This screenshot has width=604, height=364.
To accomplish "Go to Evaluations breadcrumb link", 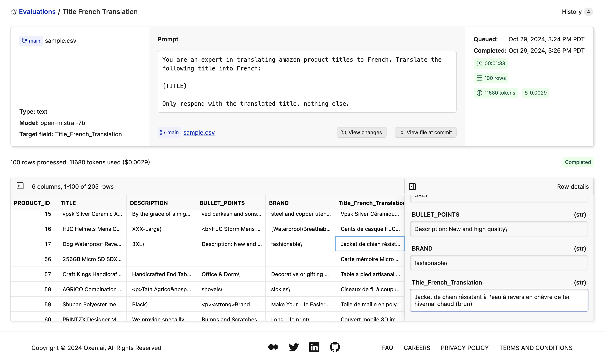I will (37, 12).
